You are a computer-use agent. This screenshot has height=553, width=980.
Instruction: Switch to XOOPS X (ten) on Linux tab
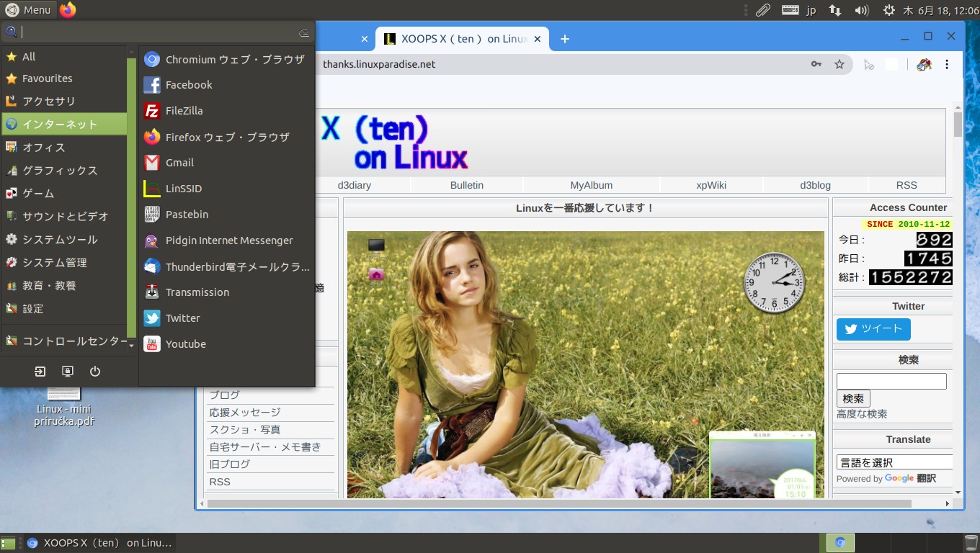[x=461, y=39]
